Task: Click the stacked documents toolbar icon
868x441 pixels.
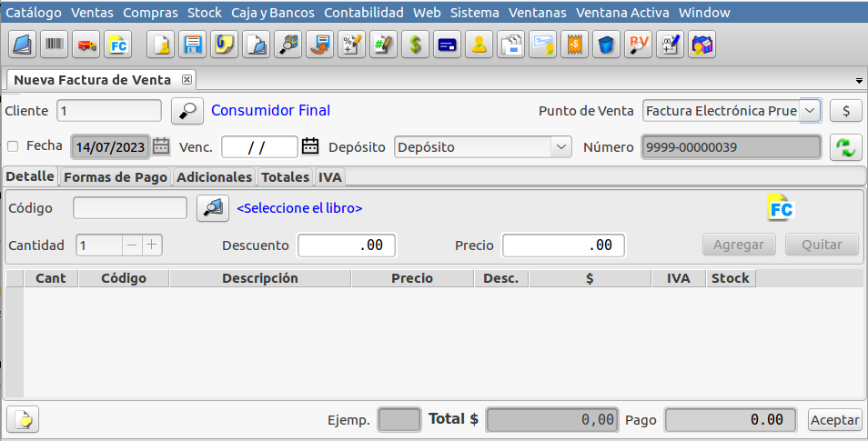Action: pyautogui.click(x=511, y=45)
